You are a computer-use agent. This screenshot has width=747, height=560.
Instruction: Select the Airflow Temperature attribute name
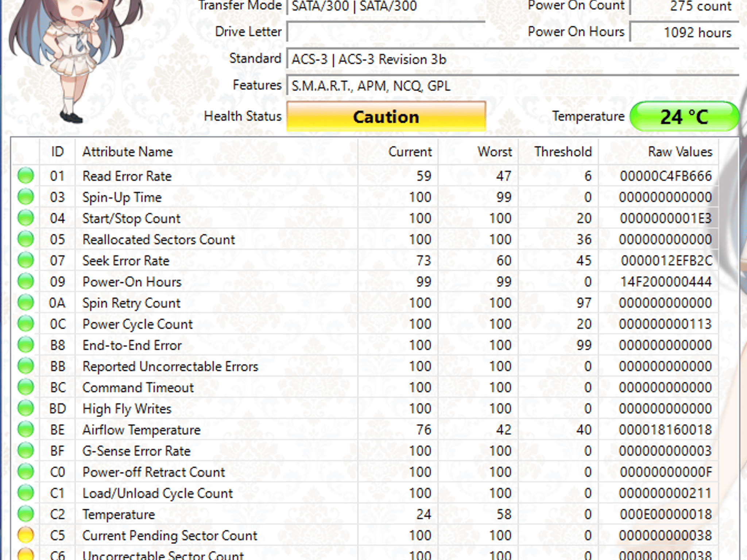pyautogui.click(x=142, y=430)
